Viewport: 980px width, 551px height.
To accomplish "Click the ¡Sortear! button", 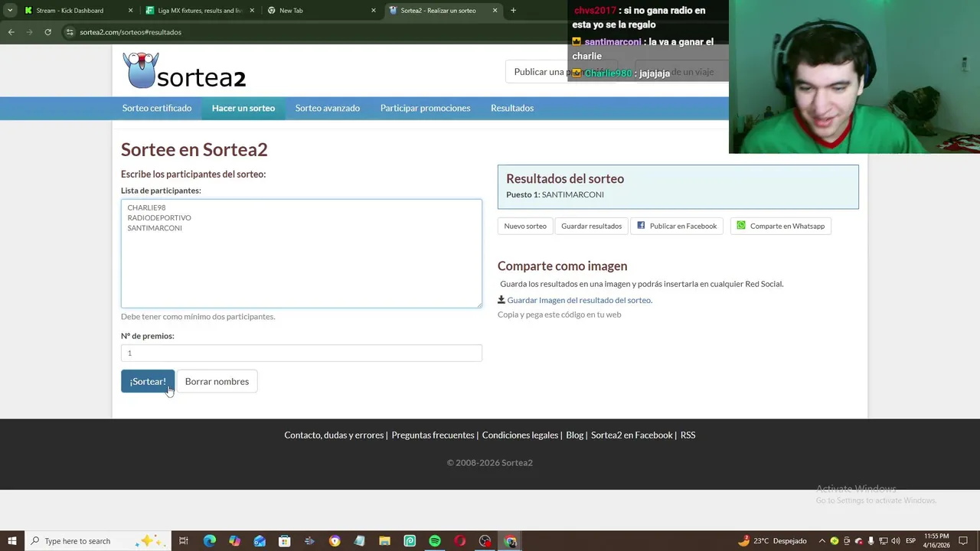I will pos(148,381).
